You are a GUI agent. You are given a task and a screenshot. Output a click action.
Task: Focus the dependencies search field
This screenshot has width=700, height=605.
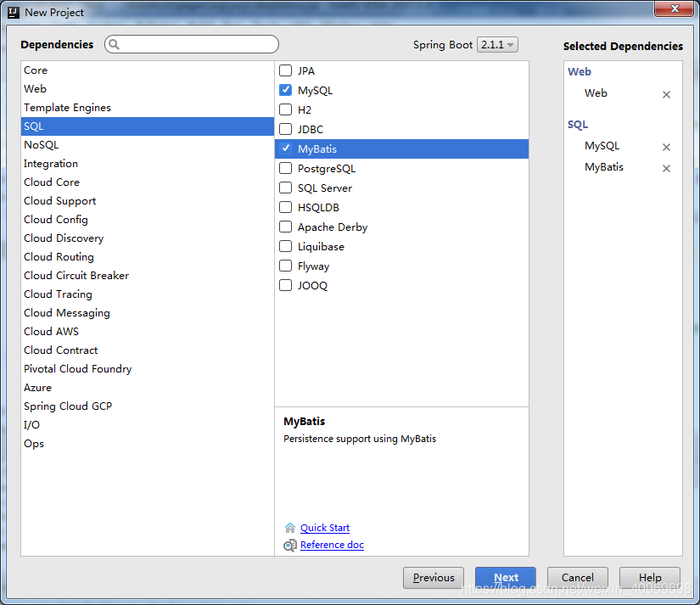(x=192, y=44)
